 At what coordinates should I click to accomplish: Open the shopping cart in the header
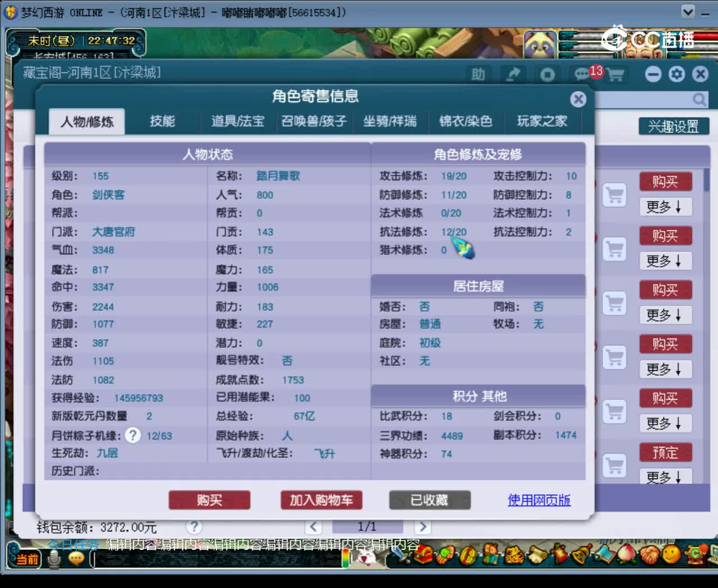[x=616, y=75]
